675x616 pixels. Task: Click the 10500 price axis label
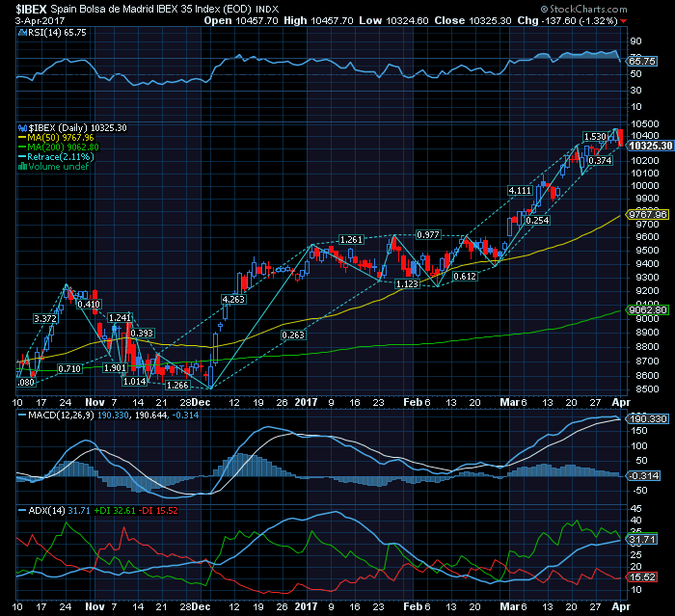(x=645, y=124)
